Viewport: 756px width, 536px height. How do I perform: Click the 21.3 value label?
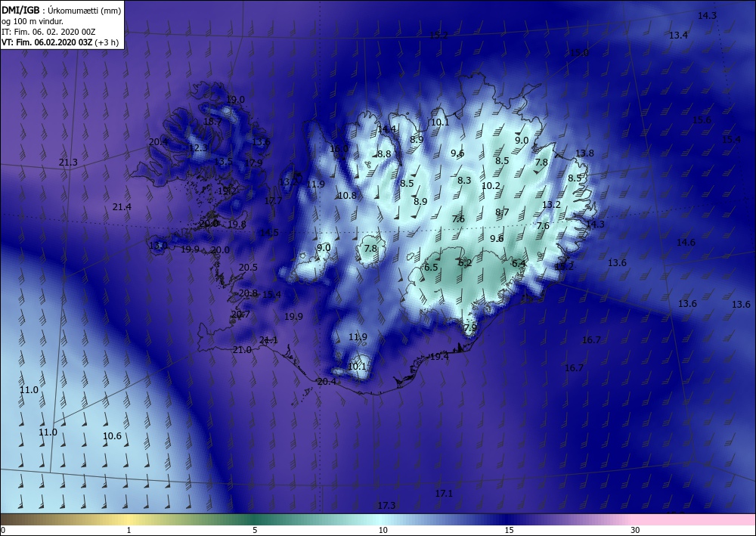pyautogui.click(x=68, y=163)
